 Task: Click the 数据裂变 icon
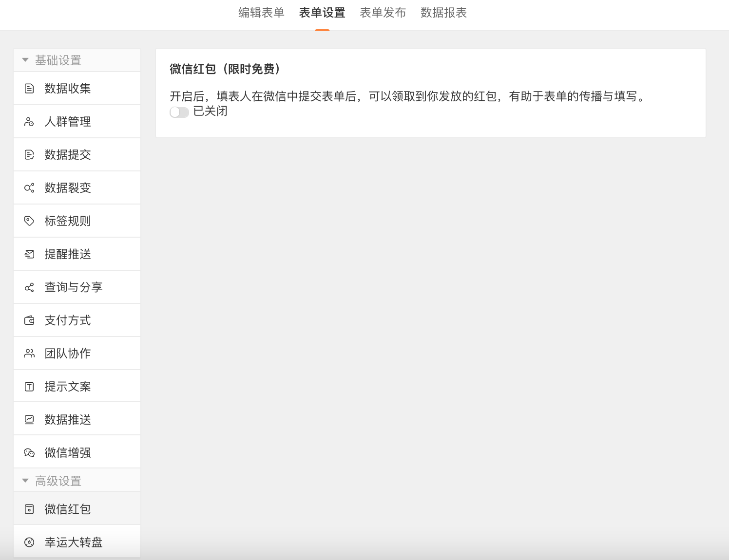(x=29, y=188)
